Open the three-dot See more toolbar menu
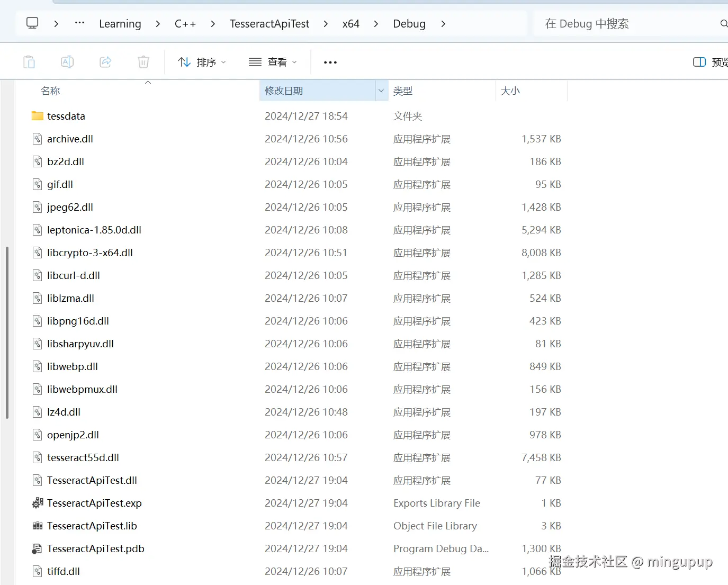Viewport: 728px width, 585px height. coord(330,62)
